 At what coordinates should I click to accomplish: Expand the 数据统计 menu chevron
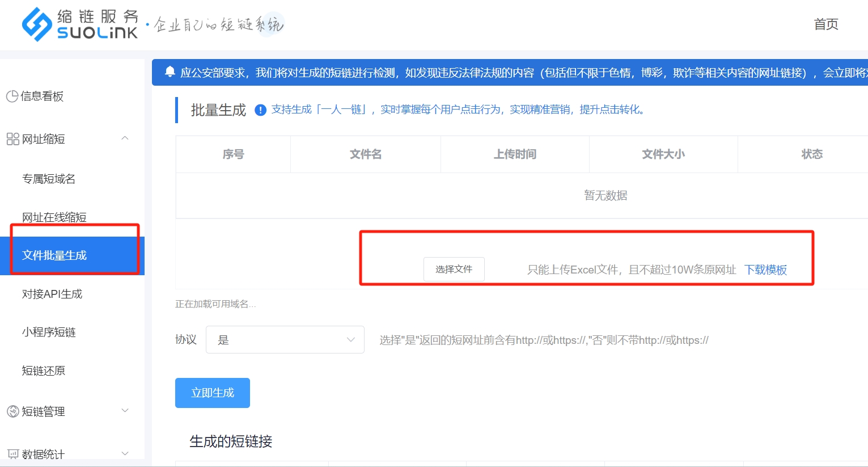(x=125, y=453)
